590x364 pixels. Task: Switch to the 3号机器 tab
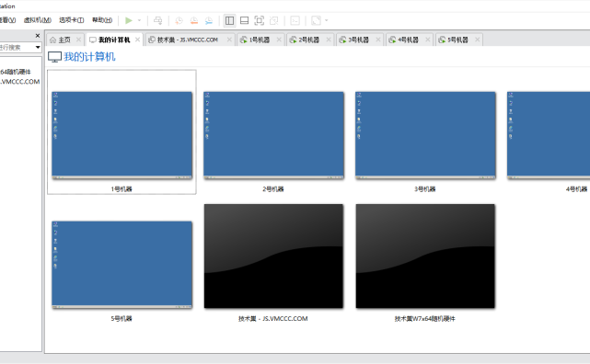coord(359,40)
